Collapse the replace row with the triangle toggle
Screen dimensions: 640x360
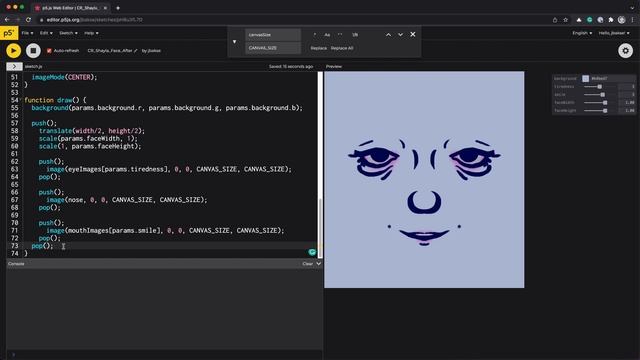pyautogui.click(x=234, y=42)
